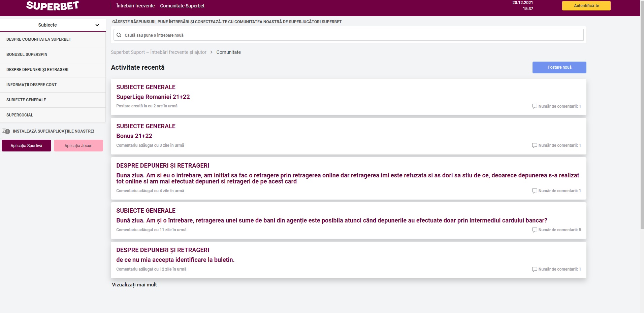This screenshot has height=313, width=644.
Task: Click Subiecte Generale heading above SuperLiga post
Action: pyautogui.click(x=146, y=87)
